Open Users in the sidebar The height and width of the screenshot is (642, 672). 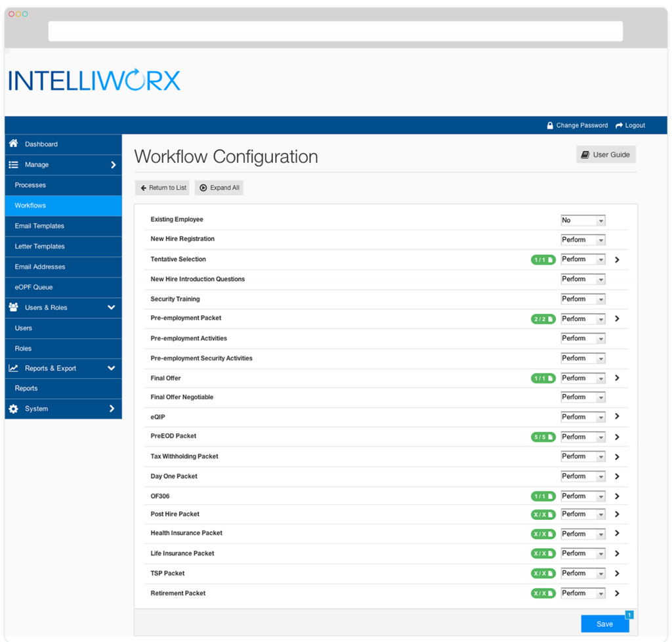pyautogui.click(x=64, y=328)
